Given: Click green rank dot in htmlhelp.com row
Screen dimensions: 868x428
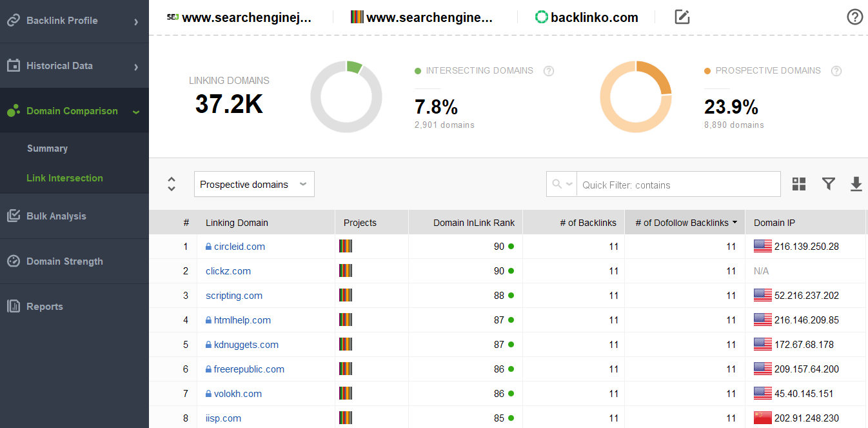Looking at the screenshot, I should tap(511, 320).
